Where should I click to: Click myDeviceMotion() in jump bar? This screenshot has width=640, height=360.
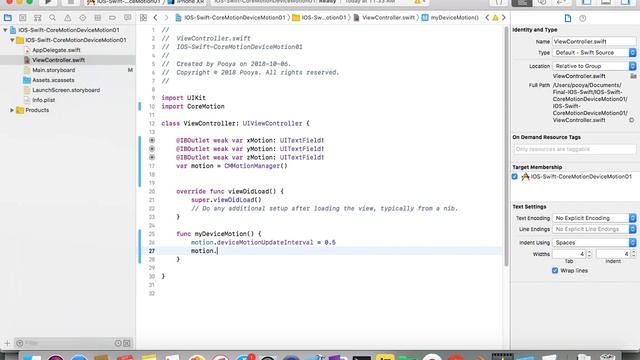(x=451, y=18)
